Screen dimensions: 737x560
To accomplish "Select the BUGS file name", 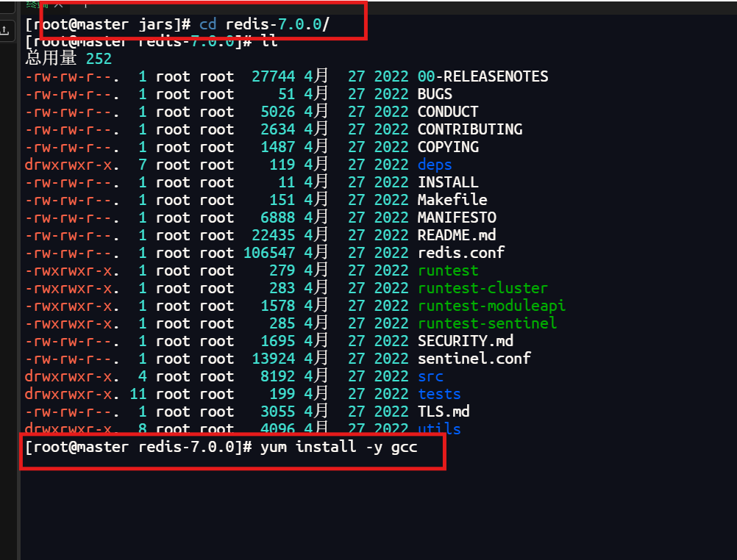I will (x=435, y=94).
